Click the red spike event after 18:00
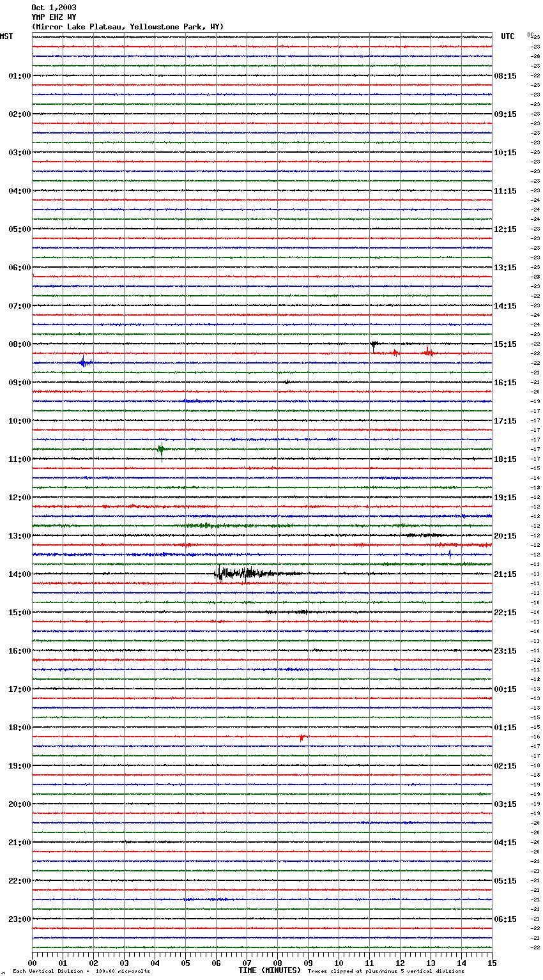Screen dimensions: 543x980 pos(302,737)
